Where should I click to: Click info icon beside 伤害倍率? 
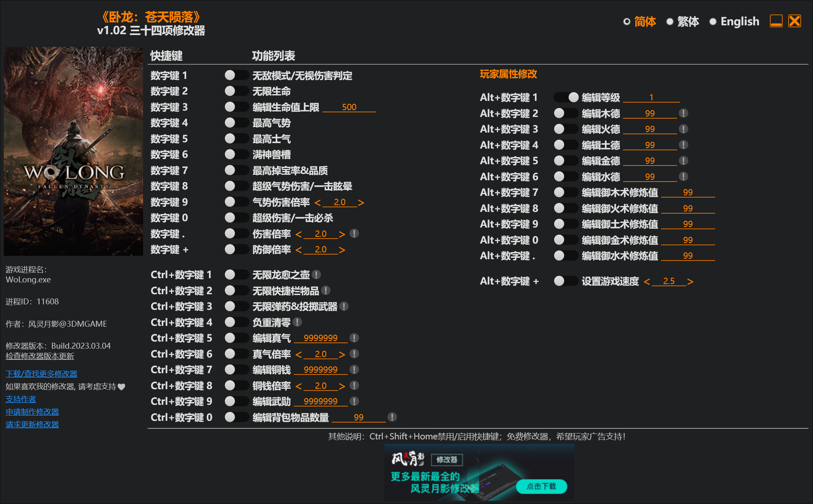point(355,233)
